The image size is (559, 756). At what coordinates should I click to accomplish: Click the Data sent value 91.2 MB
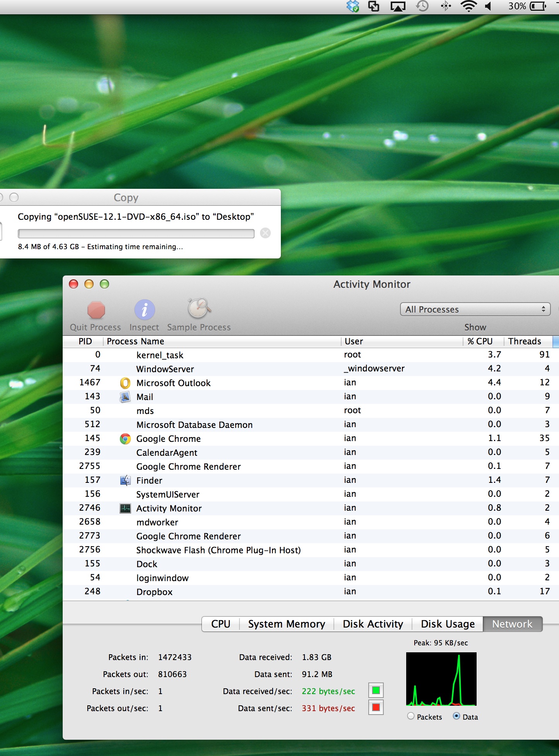317,674
